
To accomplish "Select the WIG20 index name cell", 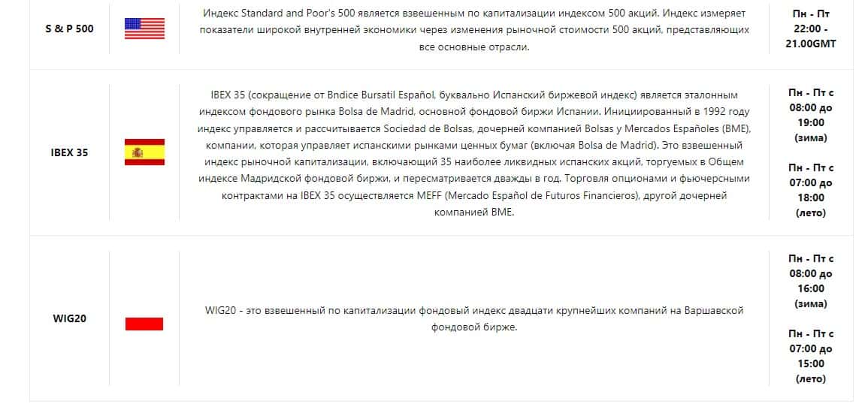I will tap(69, 318).
